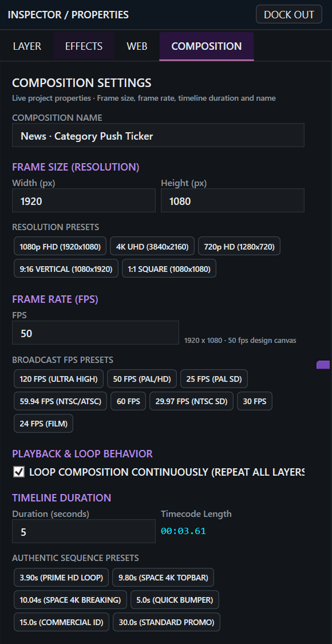332x644 pixels.
Task: Apply the 4K UHD (3840x2160) preset
Action: [152, 246]
